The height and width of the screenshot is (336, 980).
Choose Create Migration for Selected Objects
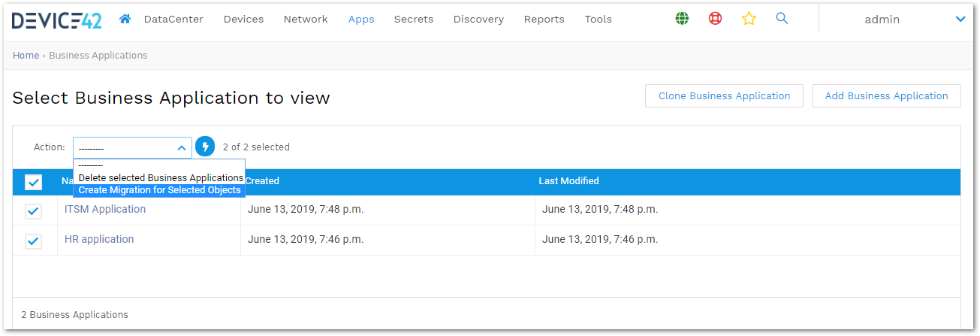coord(159,190)
